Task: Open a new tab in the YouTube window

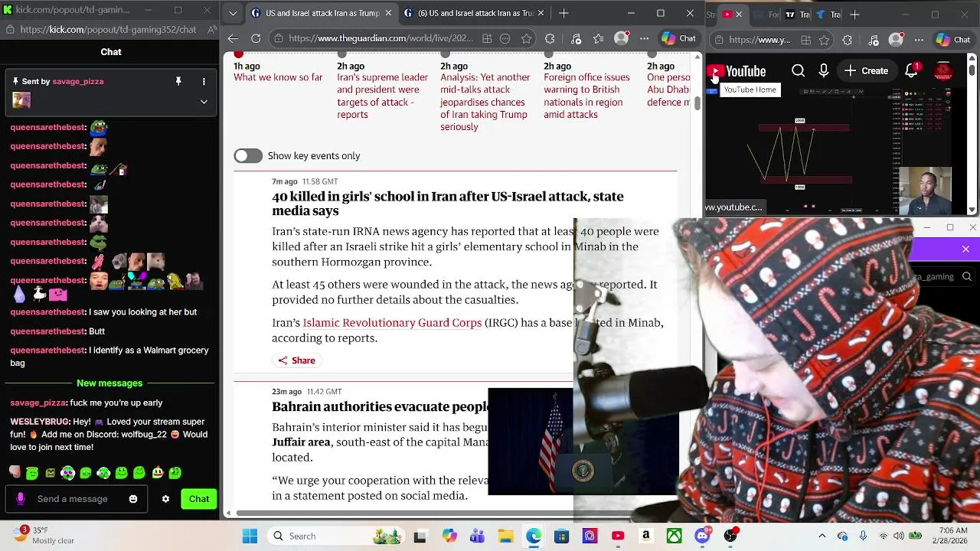Action: tap(854, 14)
